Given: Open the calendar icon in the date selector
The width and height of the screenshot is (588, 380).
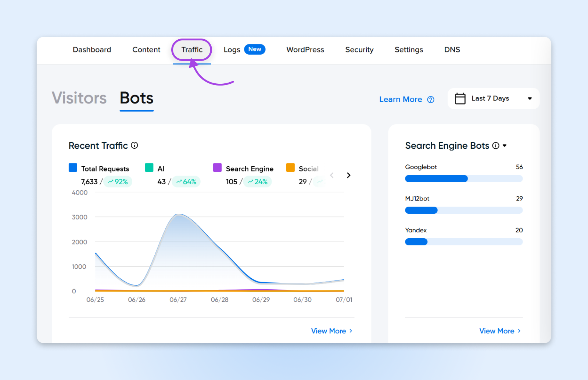Looking at the screenshot, I should pyautogui.click(x=460, y=98).
